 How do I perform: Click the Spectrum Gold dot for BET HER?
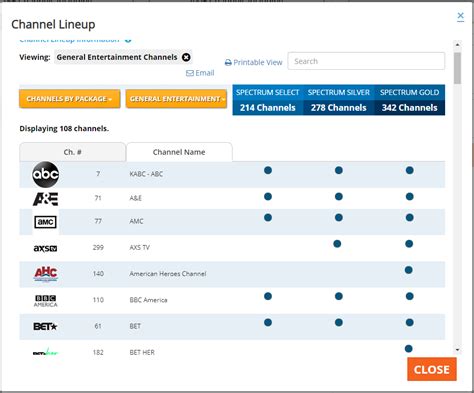(x=409, y=349)
